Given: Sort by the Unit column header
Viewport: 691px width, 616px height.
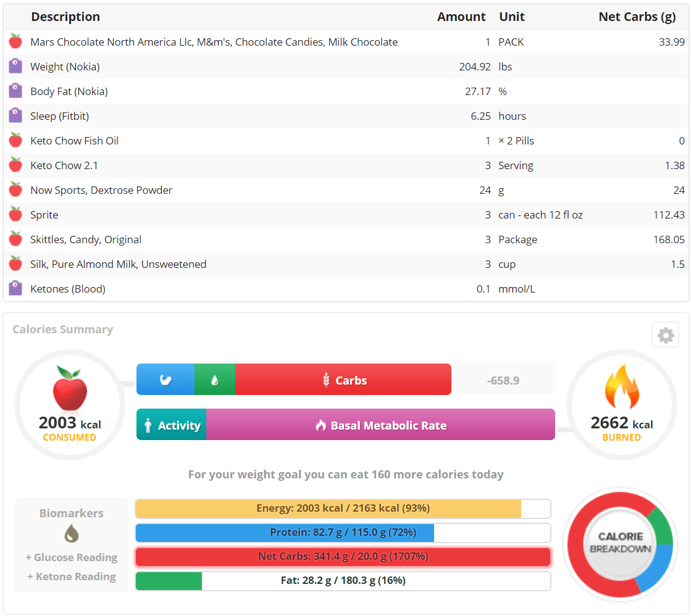Looking at the screenshot, I should 512,16.
